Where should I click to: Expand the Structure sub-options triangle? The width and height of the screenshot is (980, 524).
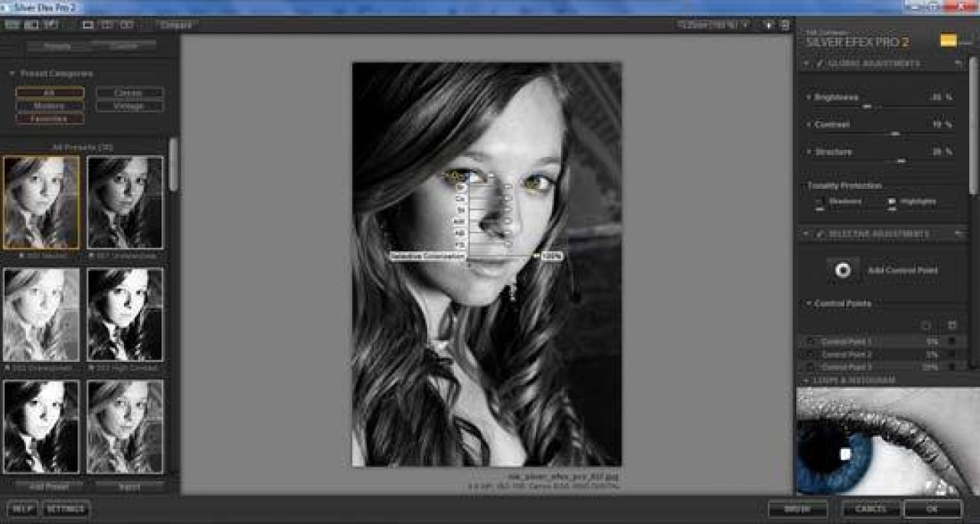[809, 151]
